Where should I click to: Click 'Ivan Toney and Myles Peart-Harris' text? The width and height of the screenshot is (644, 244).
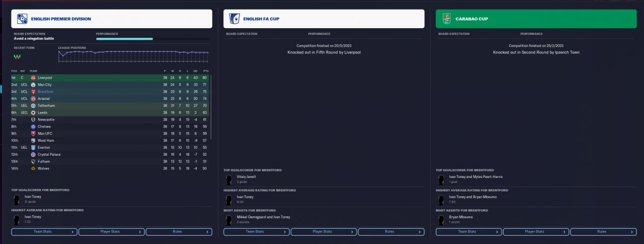click(x=476, y=177)
